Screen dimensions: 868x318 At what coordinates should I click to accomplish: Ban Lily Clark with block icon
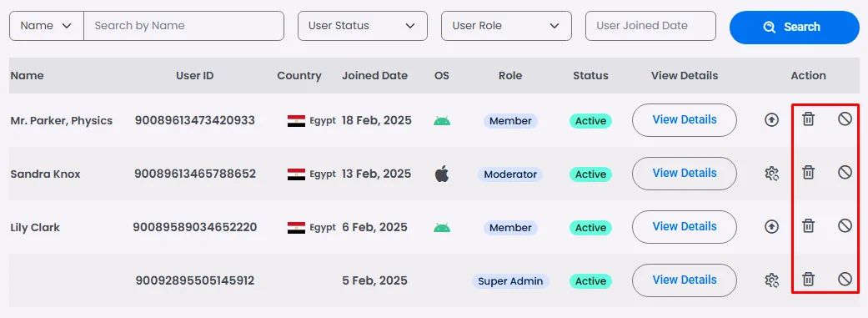pyautogui.click(x=845, y=225)
